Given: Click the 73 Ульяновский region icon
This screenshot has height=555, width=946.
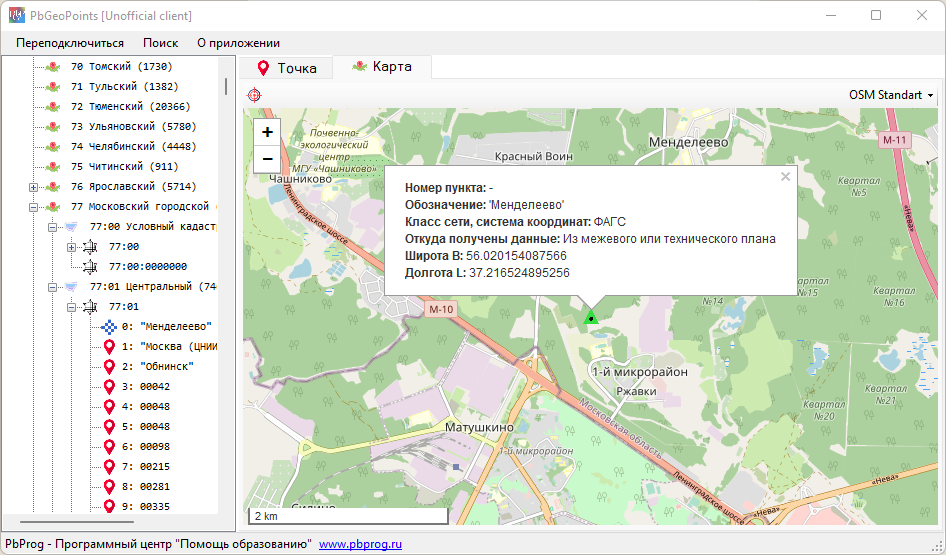Looking at the screenshot, I should [x=53, y=127].
